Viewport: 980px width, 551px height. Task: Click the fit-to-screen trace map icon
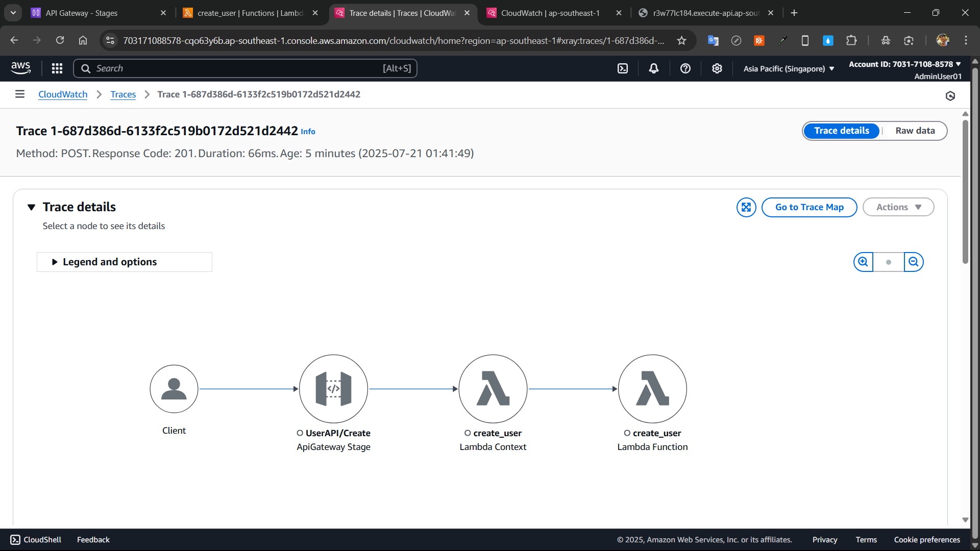(x=746, y=207)
